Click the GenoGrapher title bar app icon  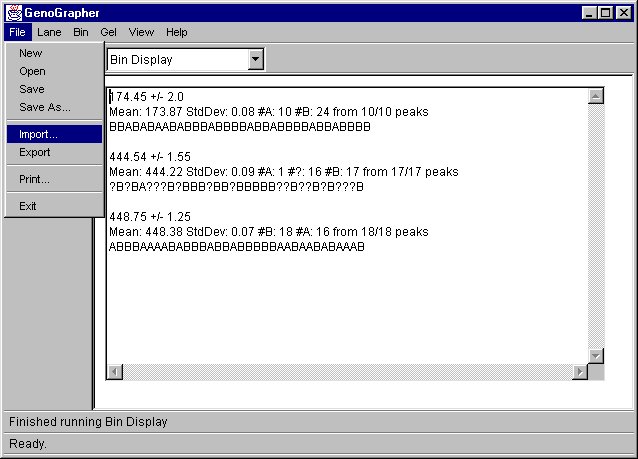click(13, 13)
